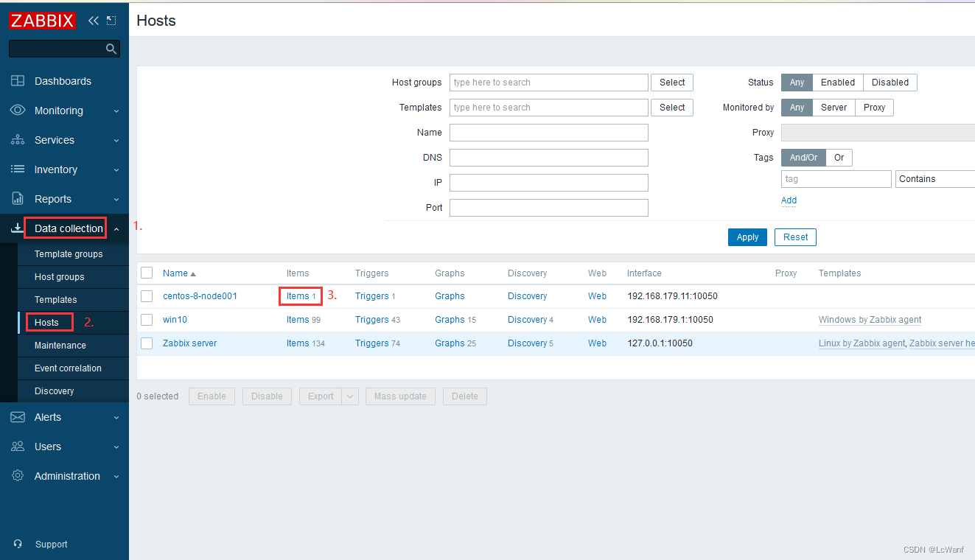
Task: Focus the Name filter field
Action: pos(549,133)
